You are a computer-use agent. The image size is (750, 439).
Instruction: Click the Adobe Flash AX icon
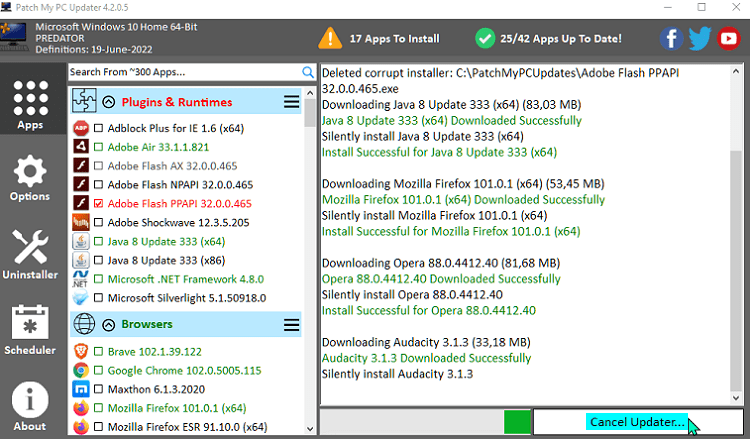pos(81,166)
